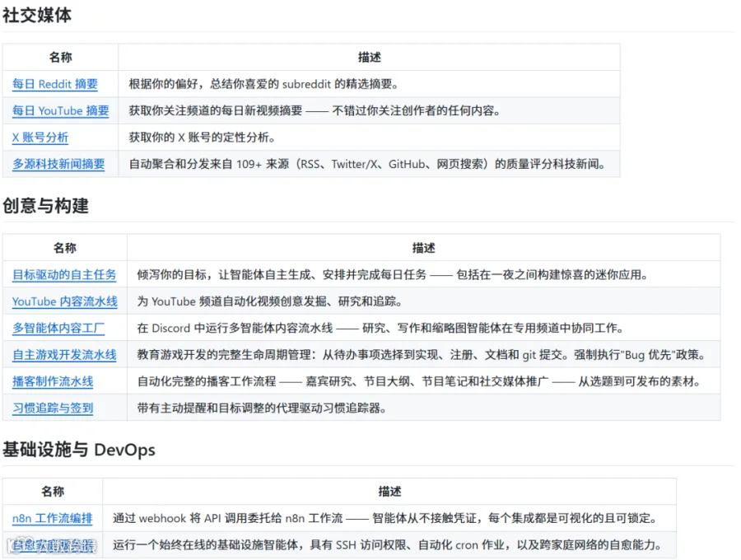
Task: Click the 描述 header in DevOps table
Action: coord(389,492)
